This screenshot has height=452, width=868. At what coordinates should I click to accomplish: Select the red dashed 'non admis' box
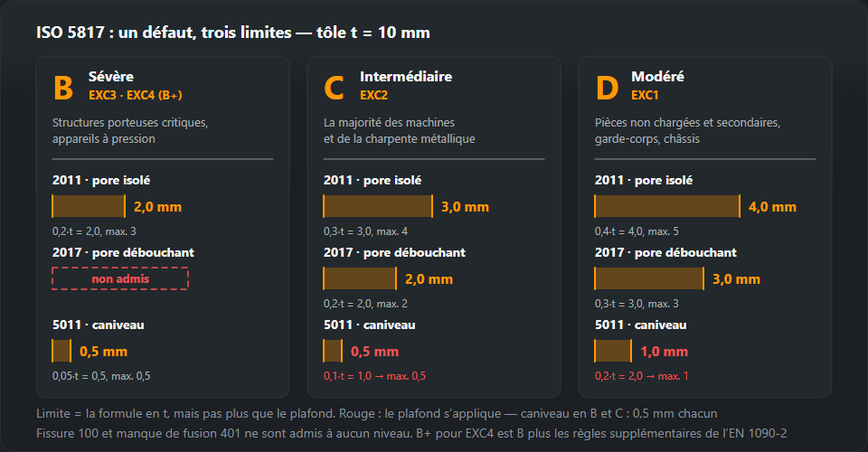(x=120, y=278)
